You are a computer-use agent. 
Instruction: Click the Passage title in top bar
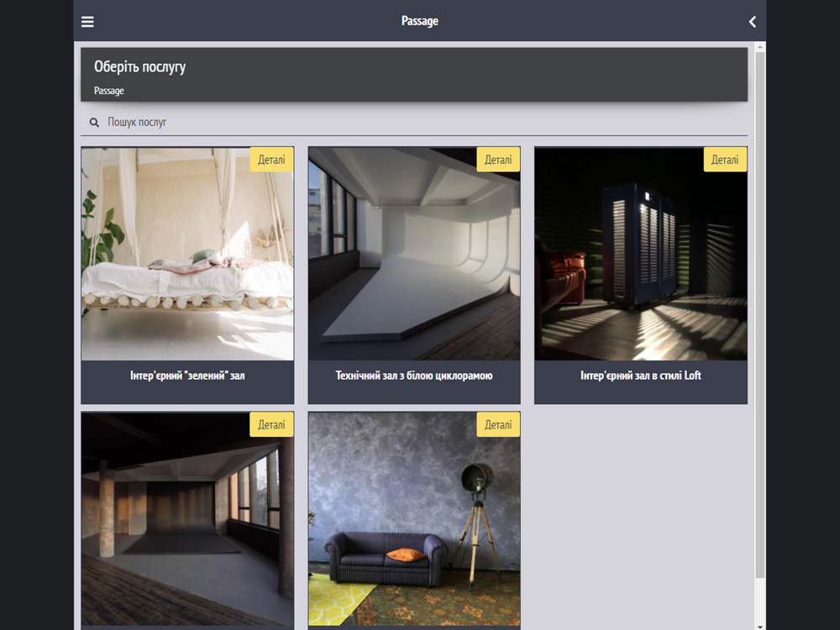tap(420, 21)
